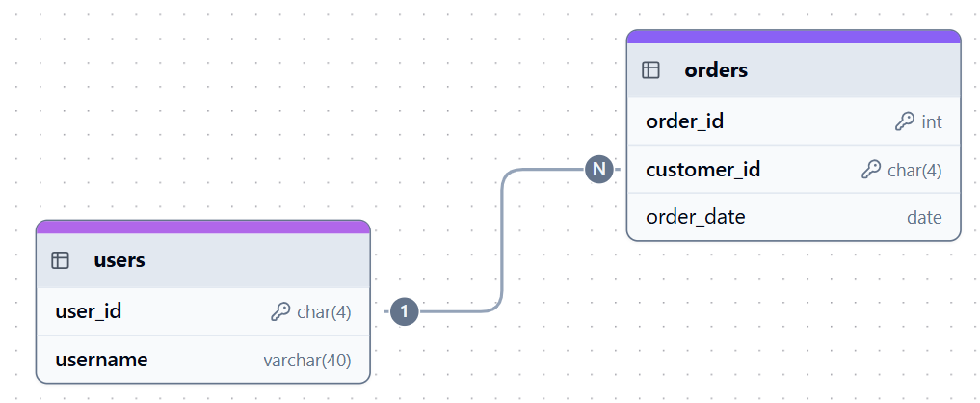Click the N cardinality marker
This screenshot has width=980, height=403.
(x=598, y=170)
